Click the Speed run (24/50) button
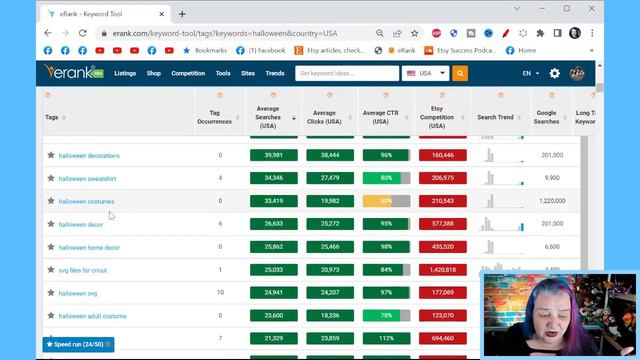 (x=78, y=344)
